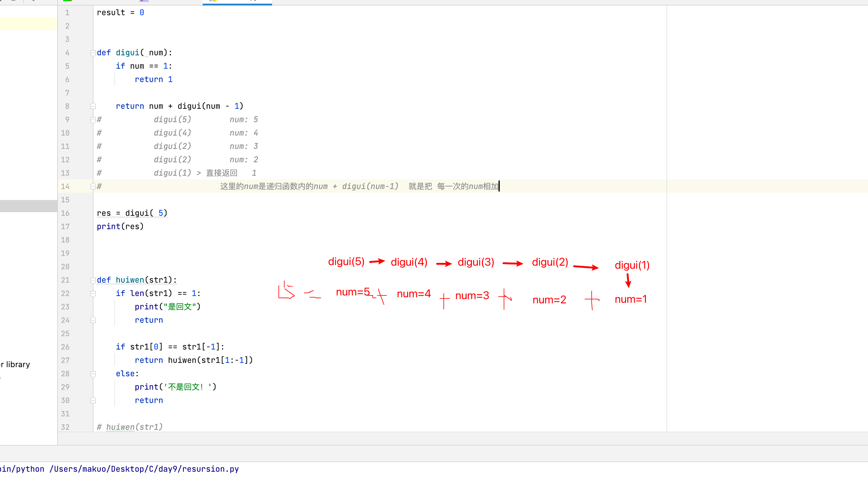Click line number 27 in the gutter
The height and width of the screenshot is (479, 868).
[x=65, y=360]
